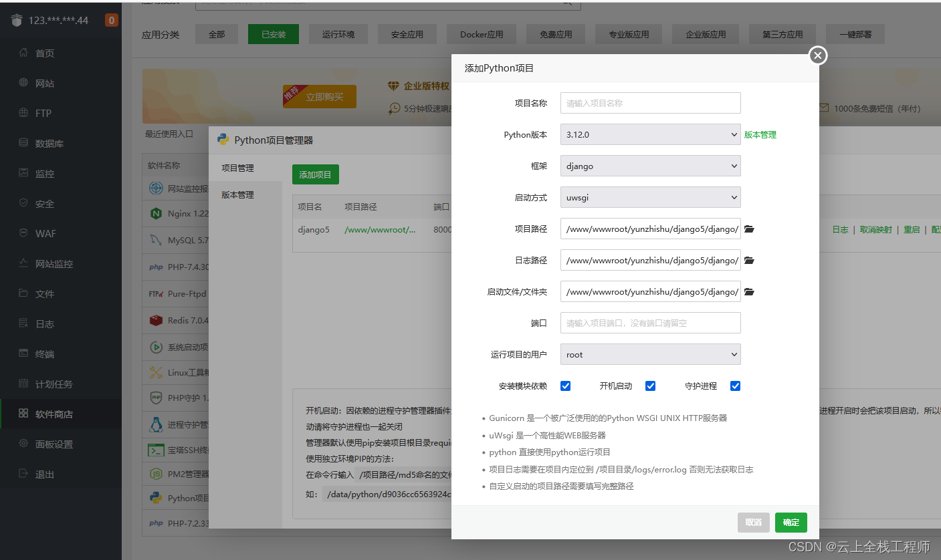This screenshot has width=941, height=560.
Task: Focus the 项目名称 input field
Action: click(x=650, y=103)
